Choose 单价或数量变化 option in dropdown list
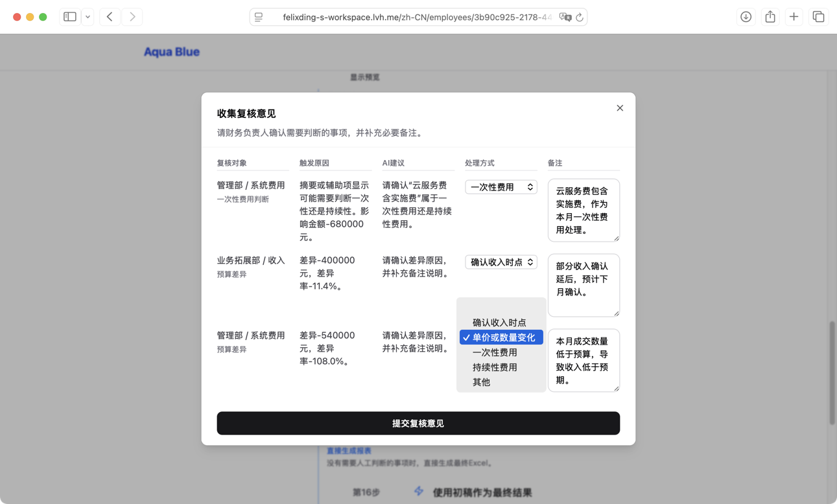Image resolution: width=837 pixels, height=504 pixels. 501,338
